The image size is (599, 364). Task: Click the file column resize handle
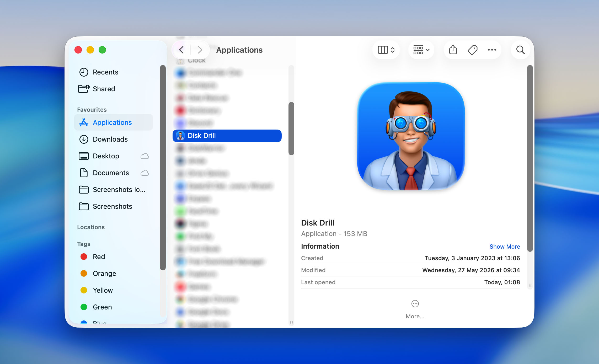[x=291, y=322]
